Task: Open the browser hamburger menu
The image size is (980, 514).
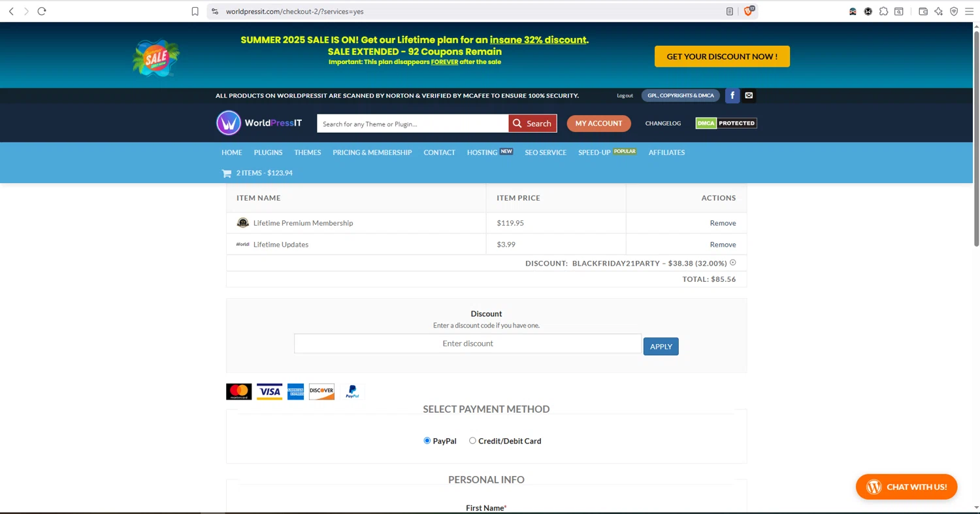Action: (x=970, y=11)
